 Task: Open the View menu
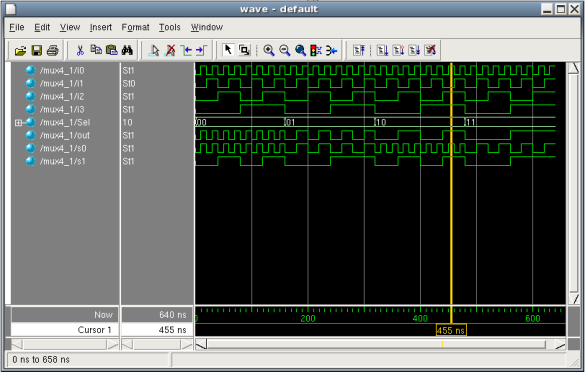(x=70, y=27)
